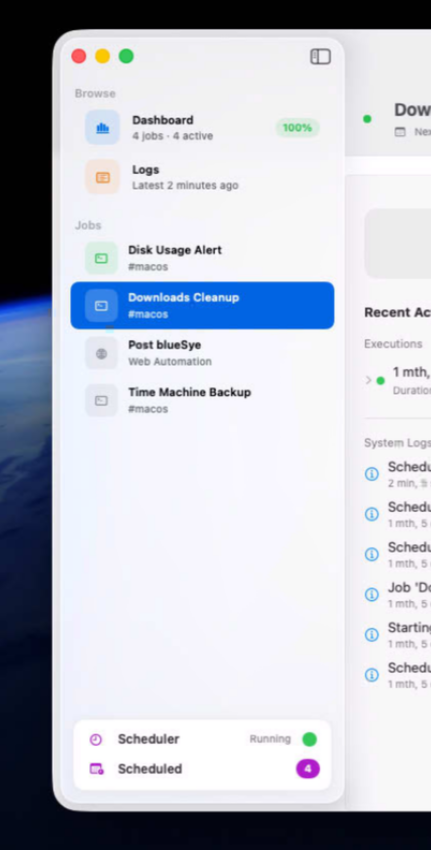Click the 'Running' status text

point(270,739)
